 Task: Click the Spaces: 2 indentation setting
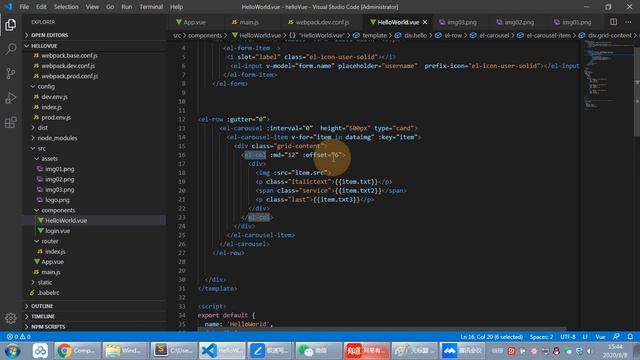click(541, 337)
